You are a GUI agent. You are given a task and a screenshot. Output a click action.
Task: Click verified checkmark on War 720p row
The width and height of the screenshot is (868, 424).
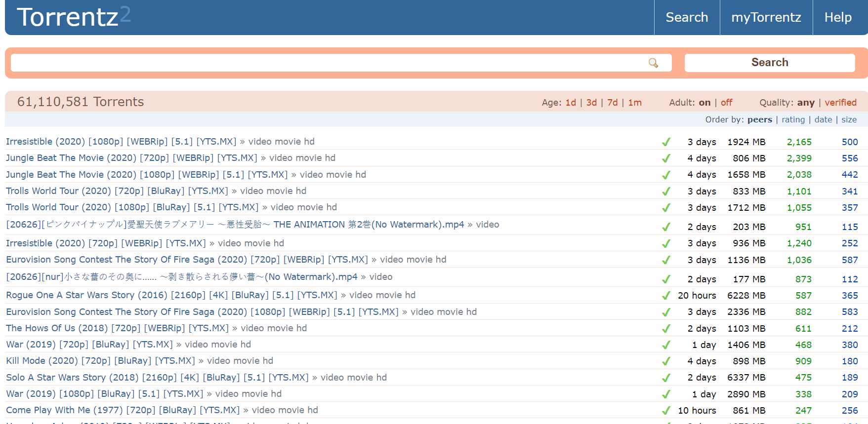pos(666,345)
